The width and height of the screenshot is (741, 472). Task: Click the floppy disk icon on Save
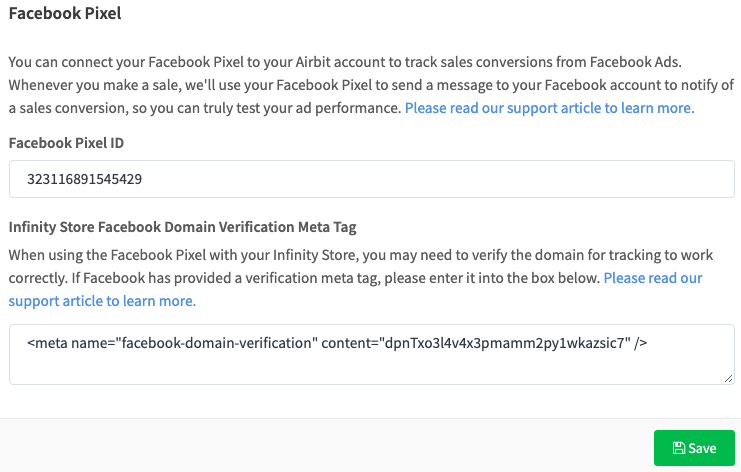point(679,448)
